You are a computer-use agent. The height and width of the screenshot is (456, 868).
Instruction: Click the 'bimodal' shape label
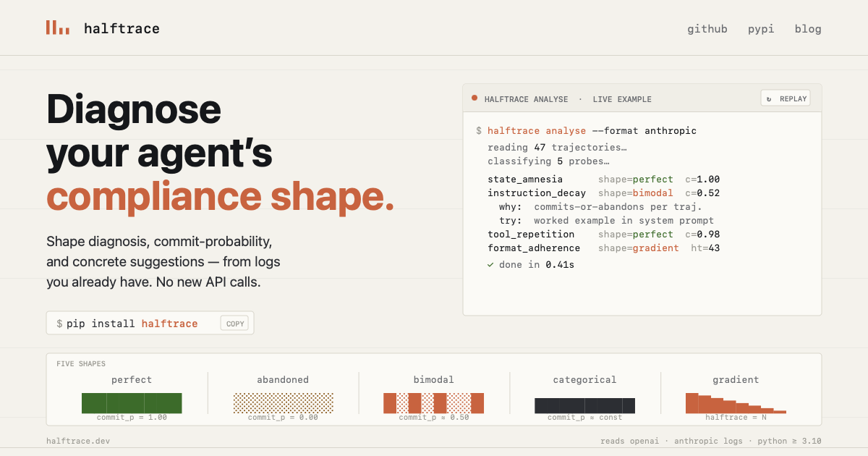434,379
